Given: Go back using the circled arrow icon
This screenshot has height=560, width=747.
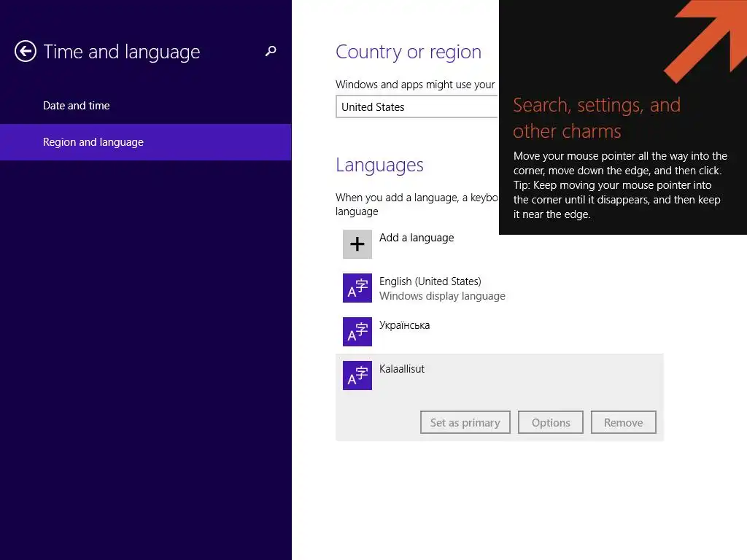Looking at the screenshot, I should click(26, 52).
